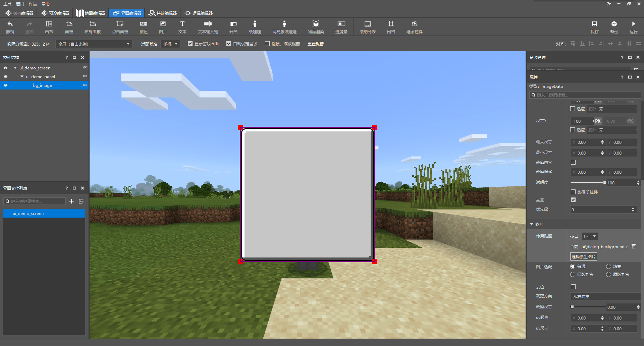Toggle 显示游戏画面 checkbox
The width and height of the screenshot is (644, 346).
pyautogui.click(x=190, y=44)
